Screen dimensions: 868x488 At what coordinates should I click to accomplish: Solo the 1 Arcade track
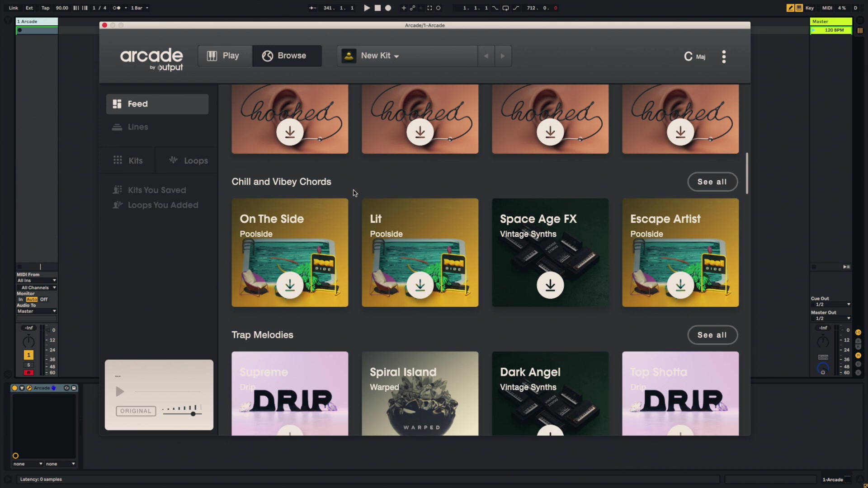coord(28,365)
